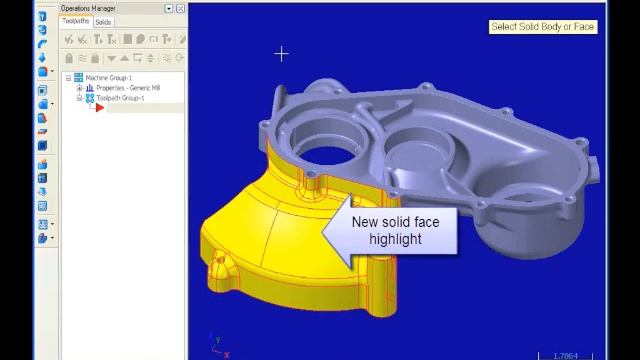Switch to the Toolpaths tab
The height and width of the screenshot is (360, 640).
[x=76, y=21]
